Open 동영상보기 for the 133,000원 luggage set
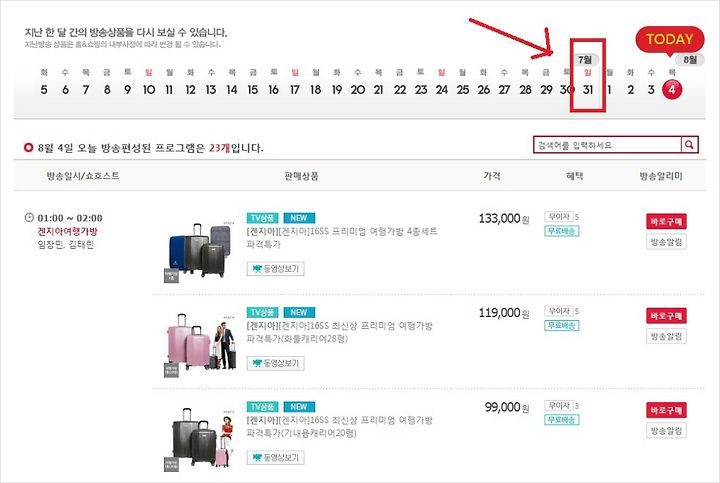The image size is (720, 483). (276, 269)
